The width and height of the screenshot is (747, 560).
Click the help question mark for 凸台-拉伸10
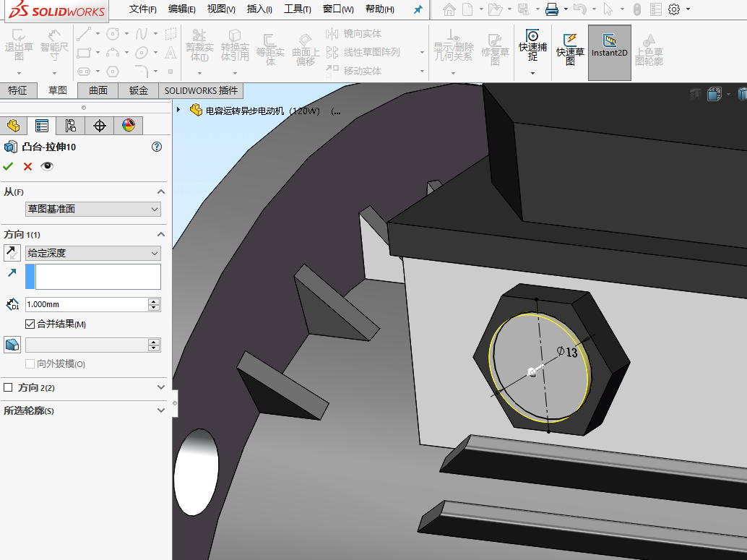click(157, 147)
